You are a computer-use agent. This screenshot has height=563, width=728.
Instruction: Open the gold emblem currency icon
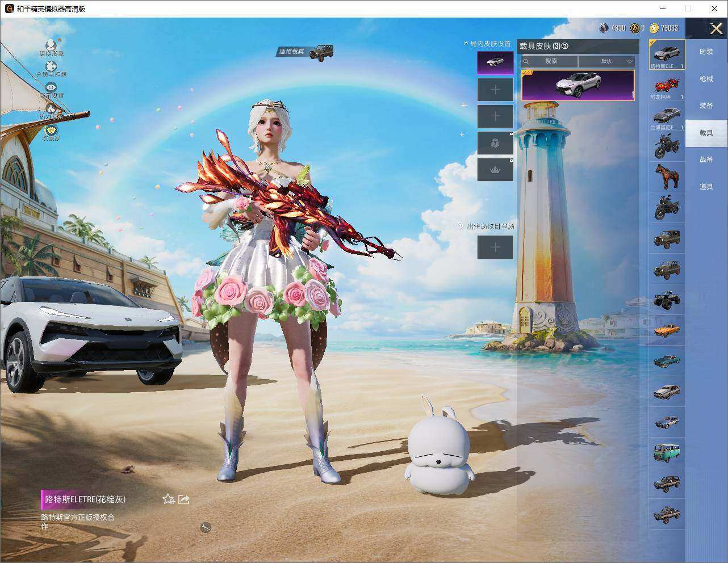(635, 28)
